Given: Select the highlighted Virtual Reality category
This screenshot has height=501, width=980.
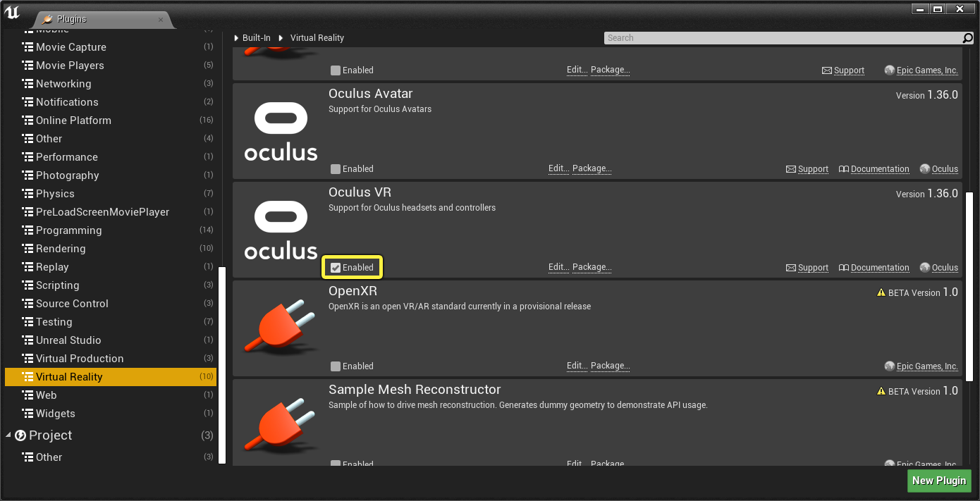Looking at the screenshot, I should [x=111, y=377].
